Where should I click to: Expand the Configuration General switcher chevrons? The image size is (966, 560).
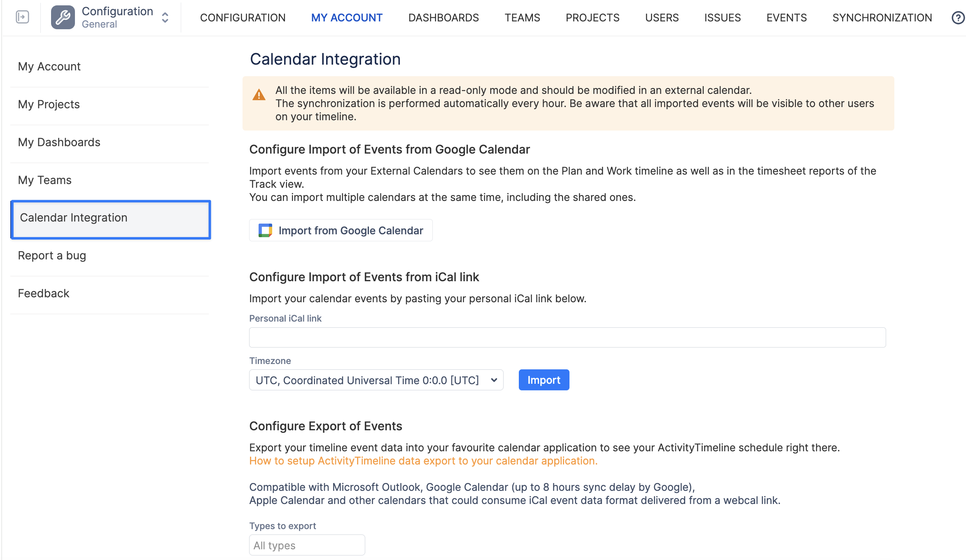pyautogui.click(x=165, y=17)
